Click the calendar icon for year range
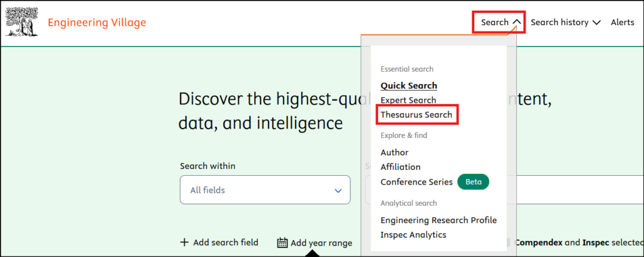The height and width of the screenshot is (257, 644). coord(282,243)
